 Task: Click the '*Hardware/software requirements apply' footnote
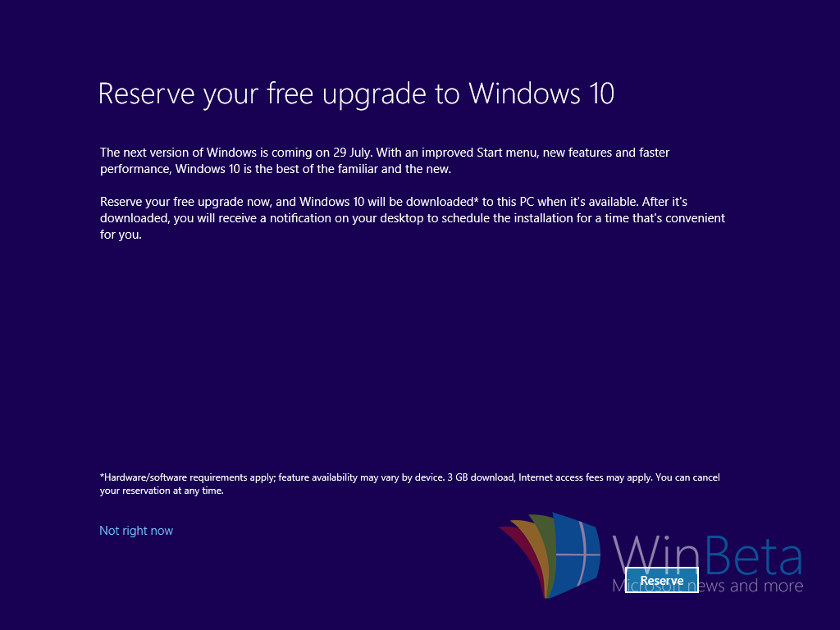[188, 477]
